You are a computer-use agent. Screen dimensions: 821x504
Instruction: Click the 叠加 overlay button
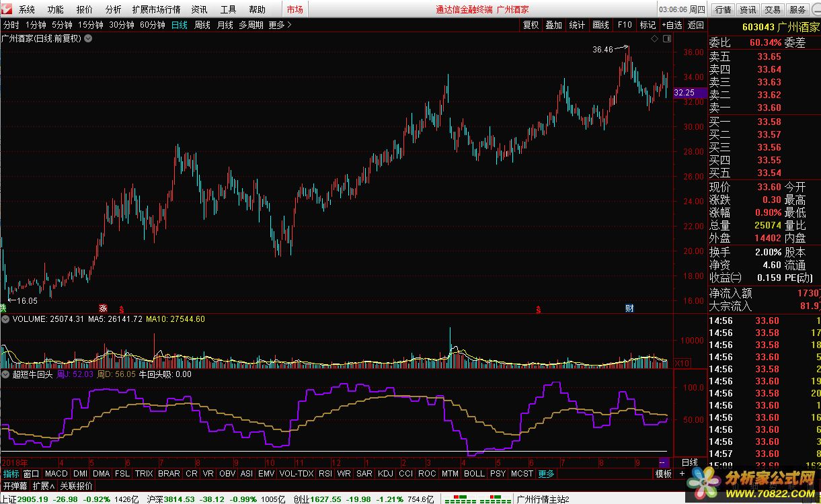coord(553,25)
